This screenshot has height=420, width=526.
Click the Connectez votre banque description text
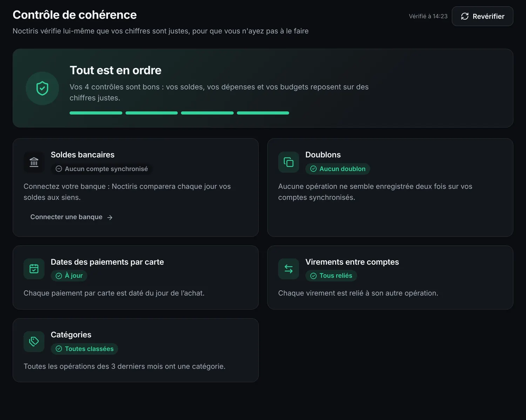pyautogui.click(x=127, y=192)
